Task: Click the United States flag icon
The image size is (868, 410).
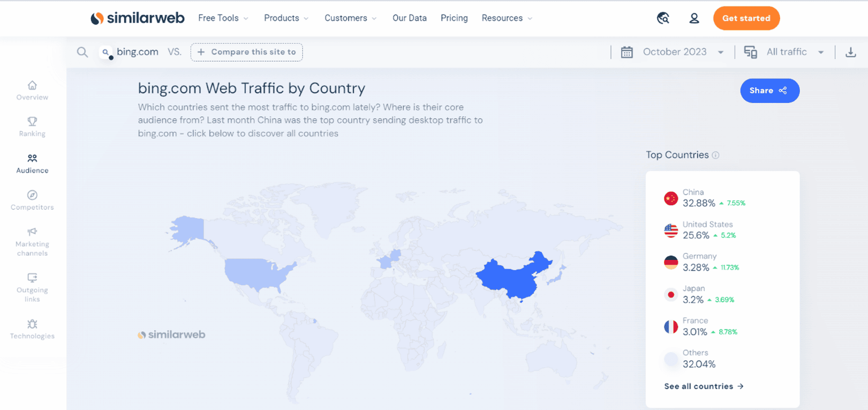Action: (x=671, y=230)
